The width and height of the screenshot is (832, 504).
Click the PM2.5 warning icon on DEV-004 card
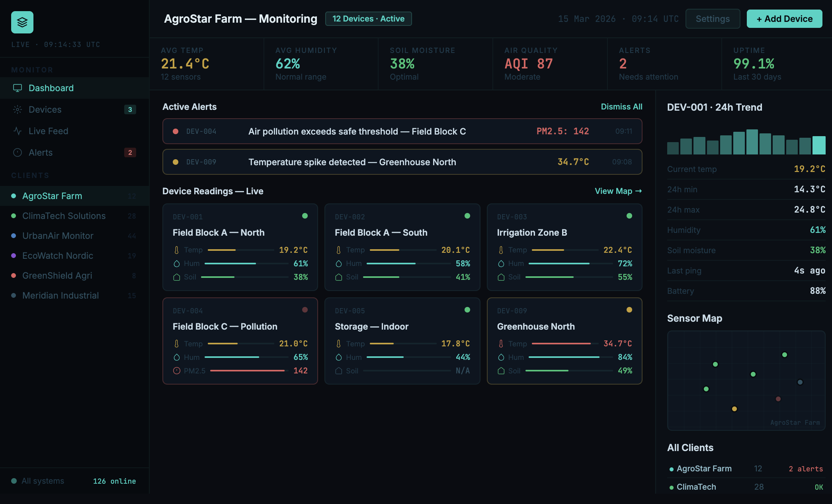[177, 371]
